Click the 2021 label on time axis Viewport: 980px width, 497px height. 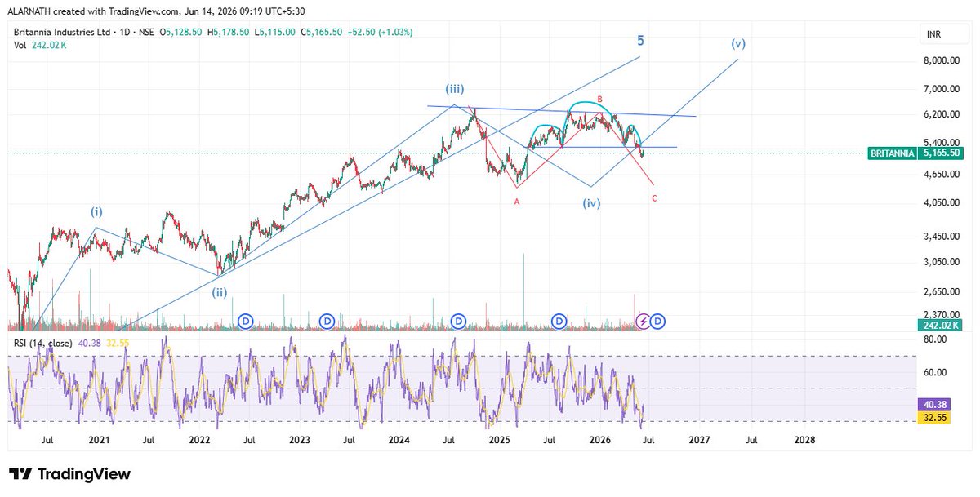(x=99, y=440)
